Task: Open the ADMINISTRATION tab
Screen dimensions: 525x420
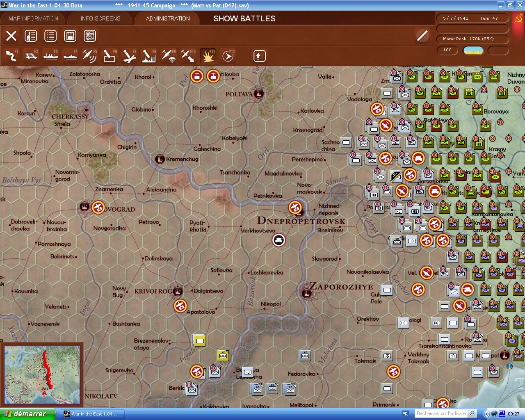Action: click(168, 18)
